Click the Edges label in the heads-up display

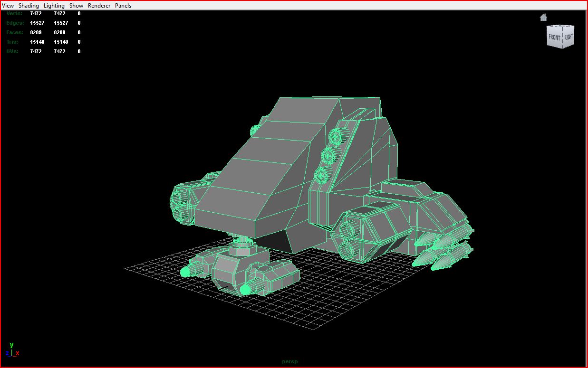pos(15,23)
